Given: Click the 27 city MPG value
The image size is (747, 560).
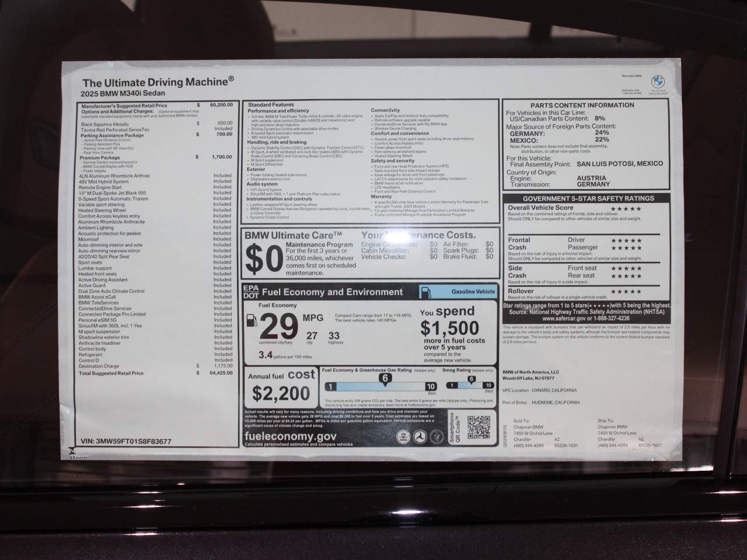Looking at the screenshot, I should tap(312, 335).
